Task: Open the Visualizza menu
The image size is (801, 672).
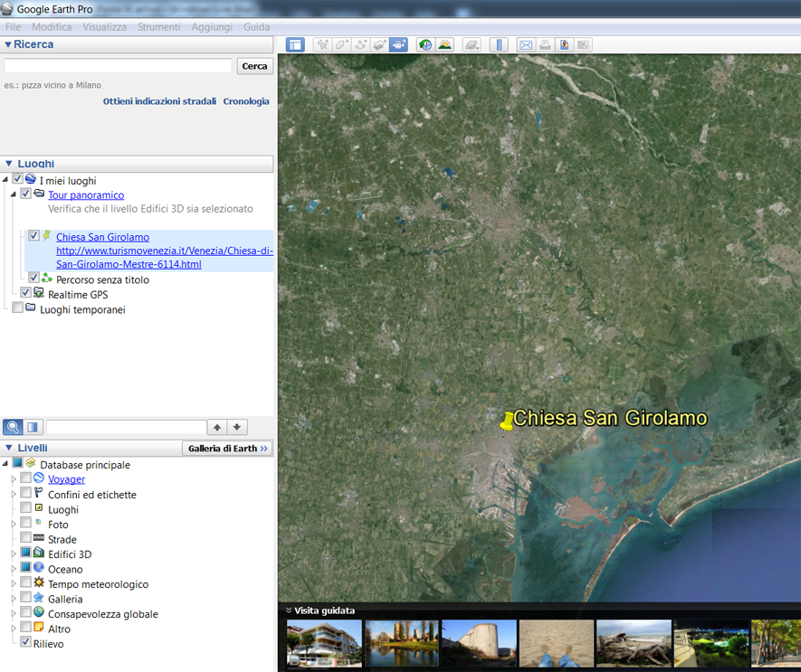Action: 104,27
